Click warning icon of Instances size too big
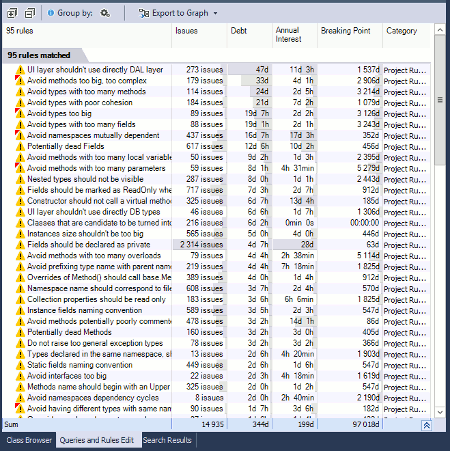 (x=20, y=234)
